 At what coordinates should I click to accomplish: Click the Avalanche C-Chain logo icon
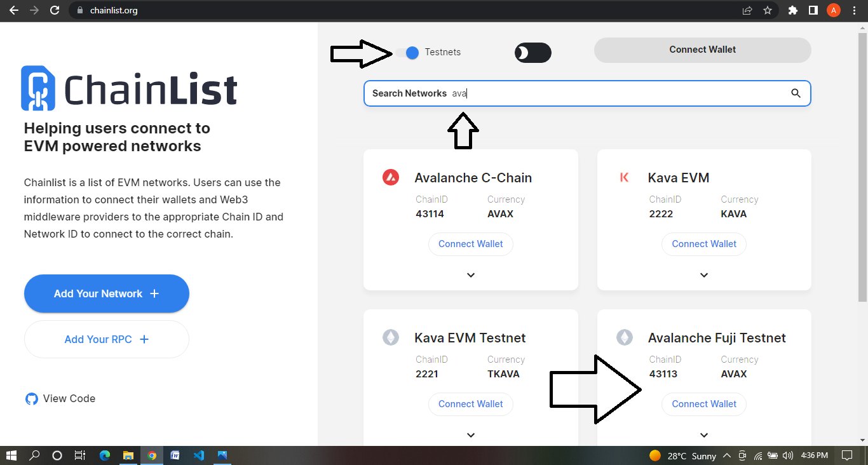[x=391, y=178]
